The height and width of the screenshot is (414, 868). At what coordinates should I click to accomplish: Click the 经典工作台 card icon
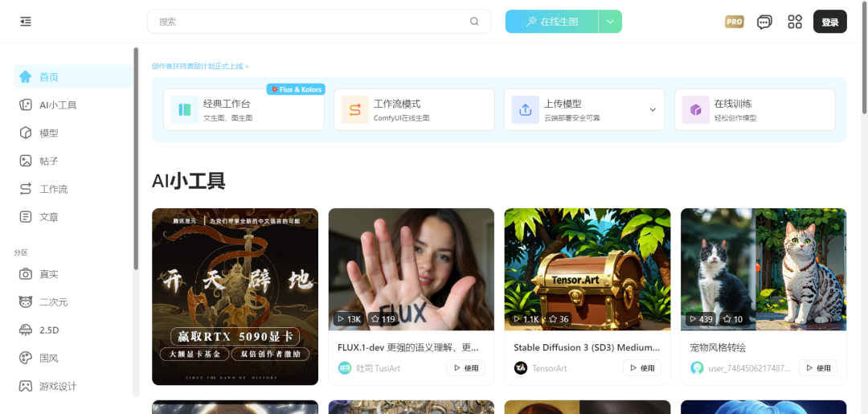[x=184, y=109]
